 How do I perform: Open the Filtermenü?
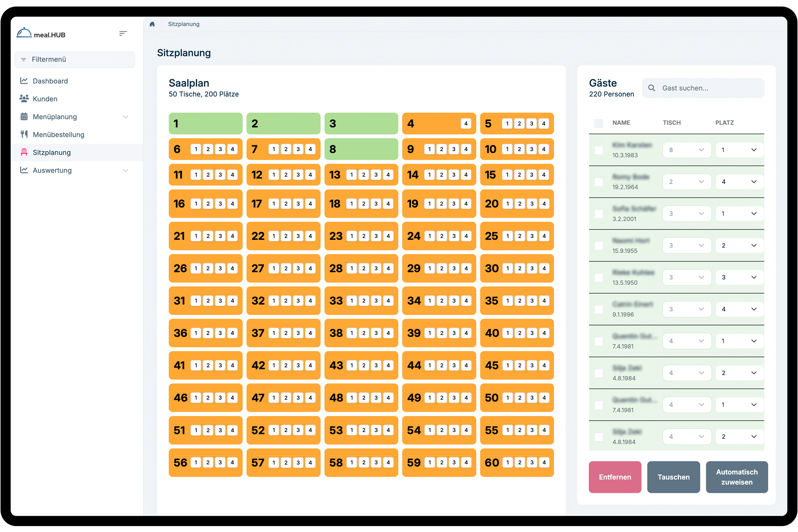[75, 60]
